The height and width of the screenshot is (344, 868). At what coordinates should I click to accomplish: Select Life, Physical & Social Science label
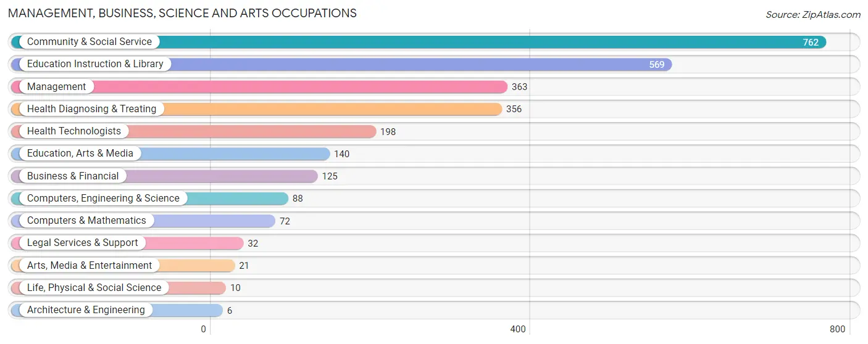pos(94,288)
